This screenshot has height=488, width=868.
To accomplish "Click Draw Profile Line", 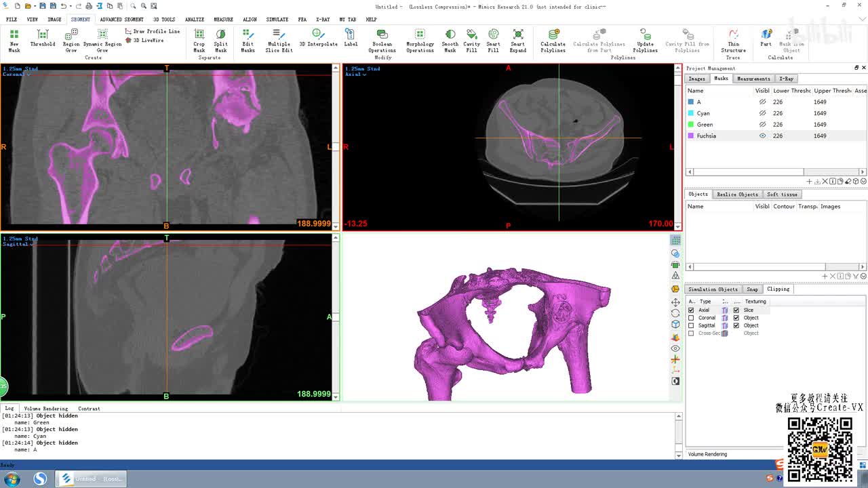I will click(153, 31).
